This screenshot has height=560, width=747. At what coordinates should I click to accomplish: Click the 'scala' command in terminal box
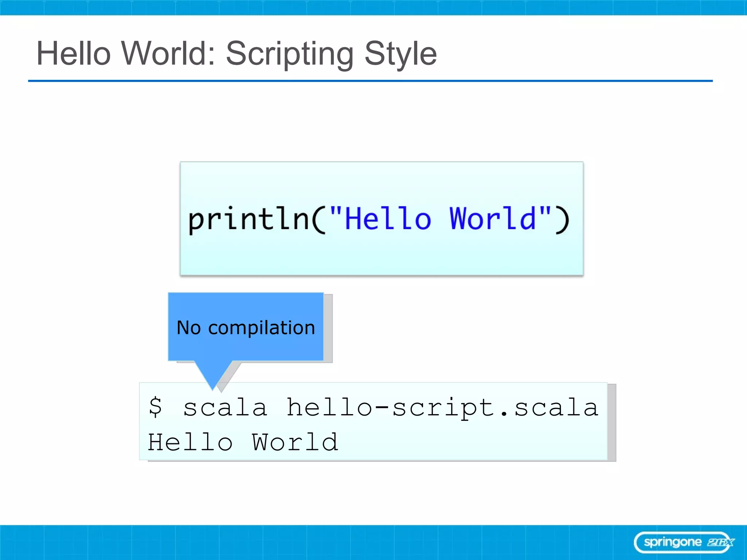[x=225, y=407]
